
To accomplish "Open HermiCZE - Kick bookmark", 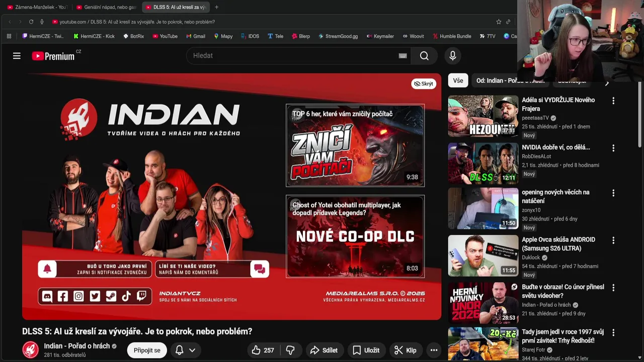I will pyautogui.click(x=94, y=36).
